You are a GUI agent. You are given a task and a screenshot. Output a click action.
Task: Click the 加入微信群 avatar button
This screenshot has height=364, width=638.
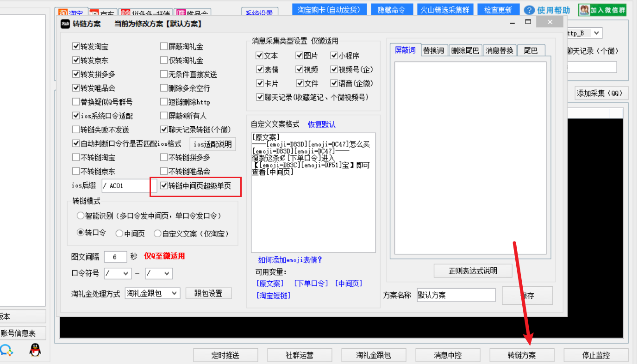[602, 10]
